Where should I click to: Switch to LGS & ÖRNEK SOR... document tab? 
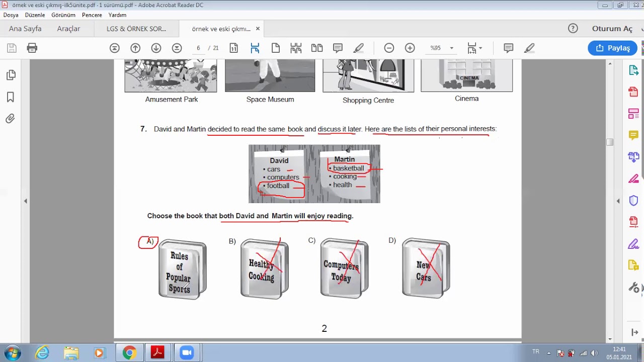coord(136,29)
